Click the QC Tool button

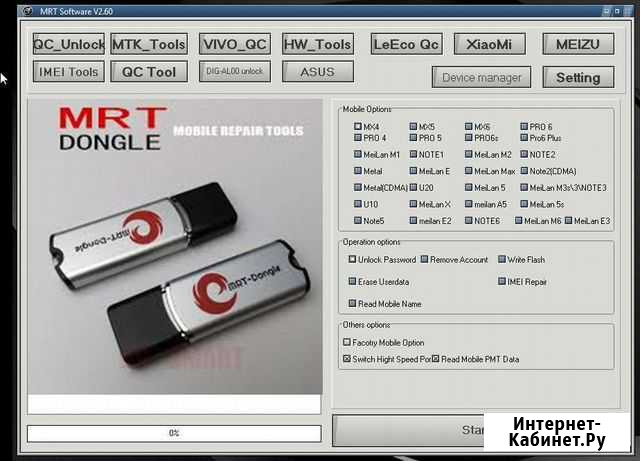[149, 72]
